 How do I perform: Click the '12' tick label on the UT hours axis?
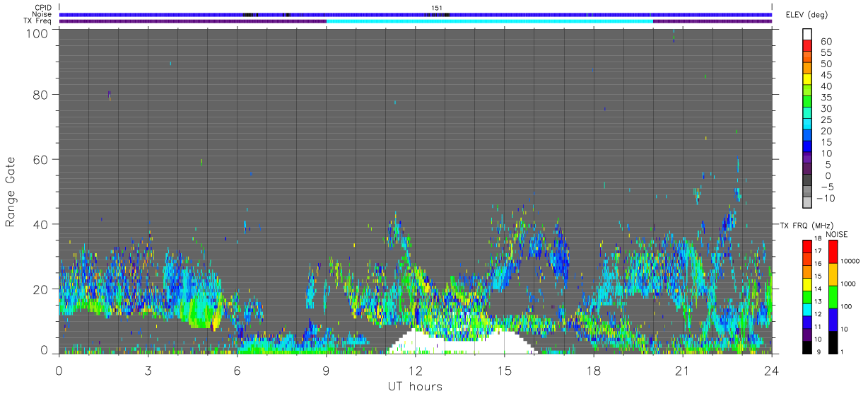coord(415,371)
